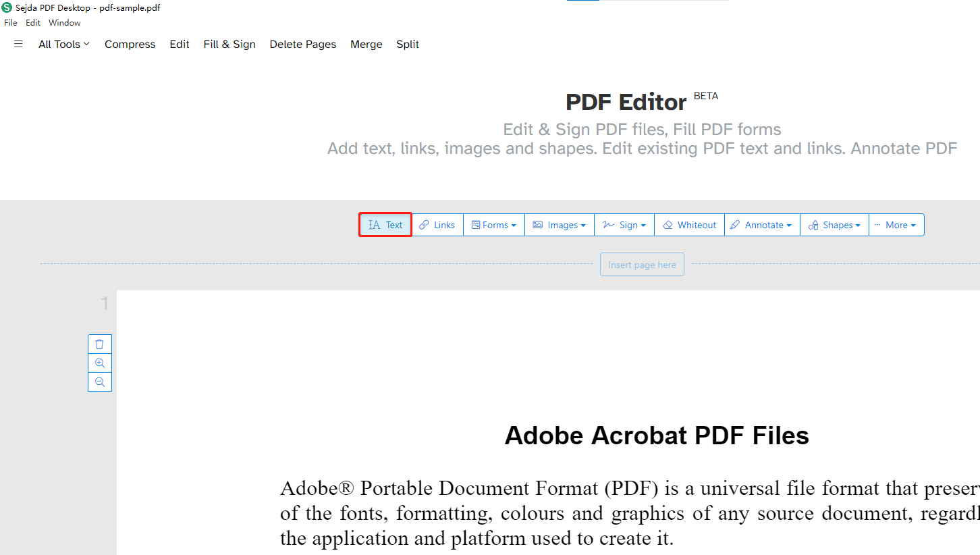Click the Edit & Sign PDF files subtitle
The width and height of the screenshot is (980, 555).
coord(642,130)
